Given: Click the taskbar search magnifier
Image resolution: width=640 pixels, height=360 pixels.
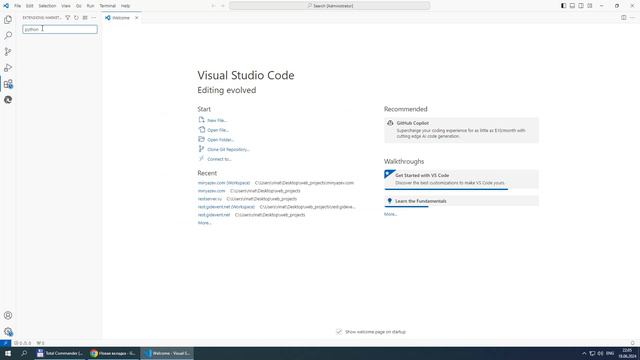Looking at the screenshot, I should tap(24, 353).
